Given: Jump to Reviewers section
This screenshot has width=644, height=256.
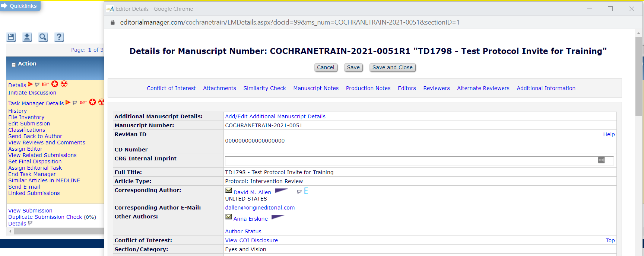Looking at the screenshot, I should coord(436,88).
